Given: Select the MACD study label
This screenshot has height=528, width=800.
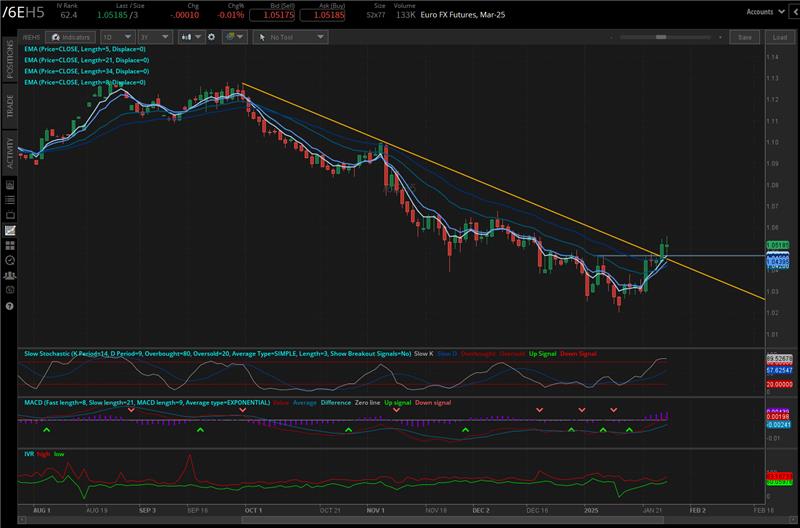Looking at the screenshot, I should coord(147,403).
